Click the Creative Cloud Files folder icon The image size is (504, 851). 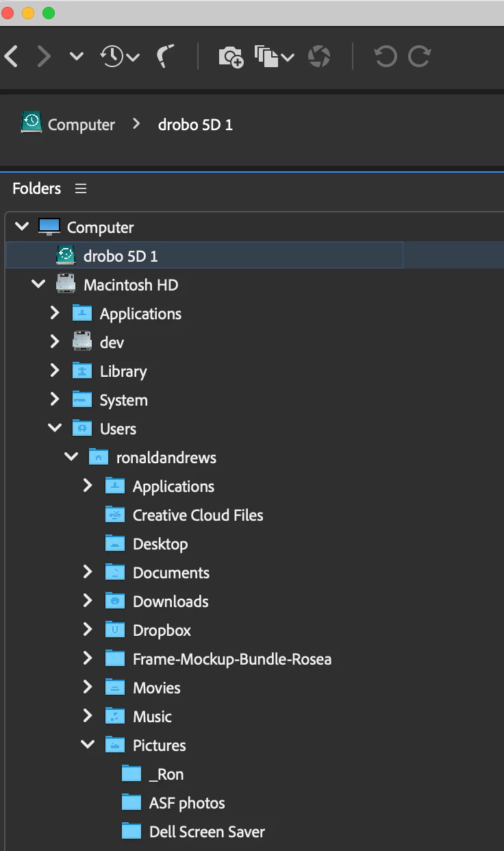(x=115, y=515)
